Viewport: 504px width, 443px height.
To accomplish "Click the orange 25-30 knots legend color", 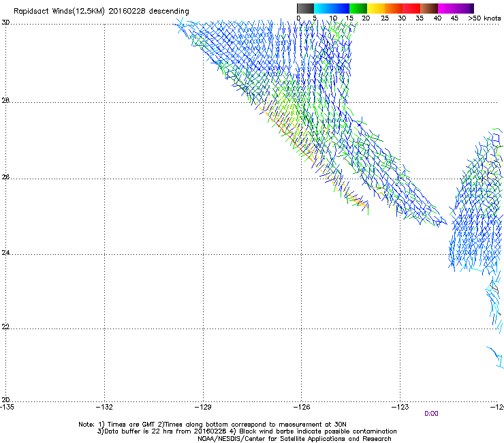I will 394,8.
